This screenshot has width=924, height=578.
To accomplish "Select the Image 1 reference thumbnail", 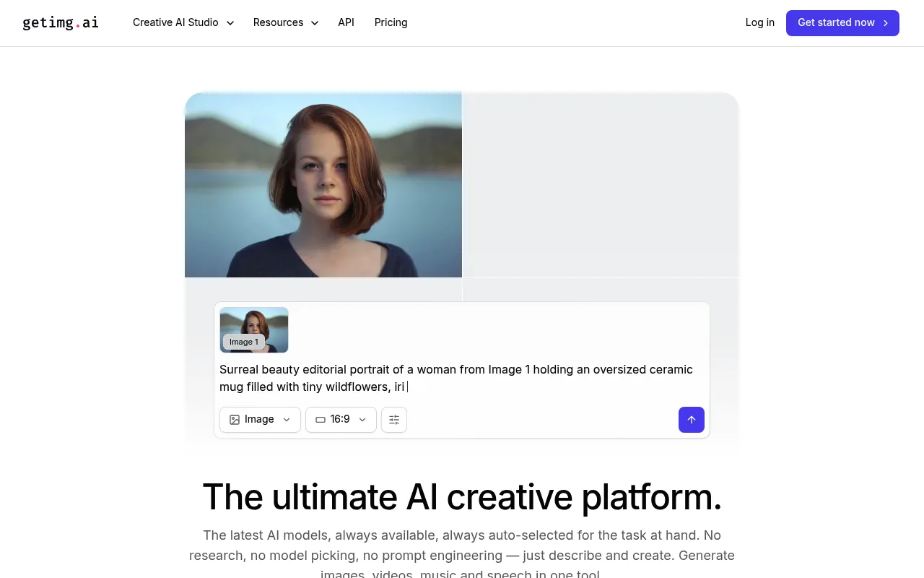I will 254,330.
